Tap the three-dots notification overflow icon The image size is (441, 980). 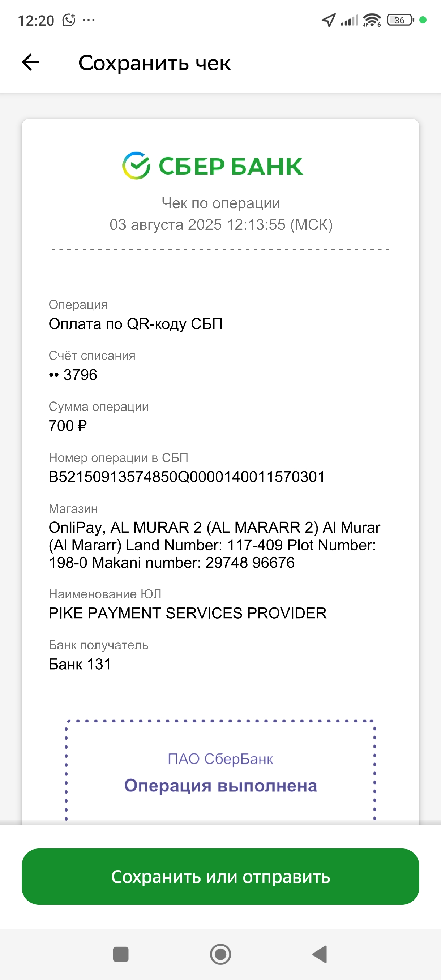89,20
